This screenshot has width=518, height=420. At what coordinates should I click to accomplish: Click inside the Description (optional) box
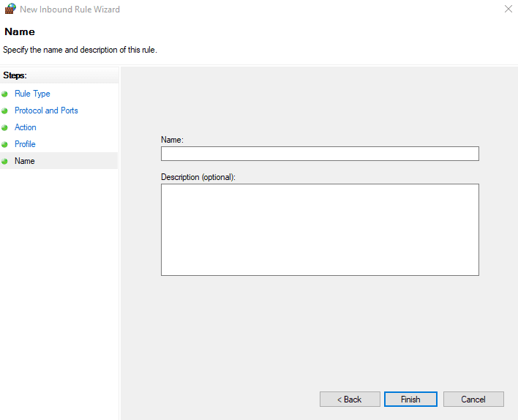(320, 230)
